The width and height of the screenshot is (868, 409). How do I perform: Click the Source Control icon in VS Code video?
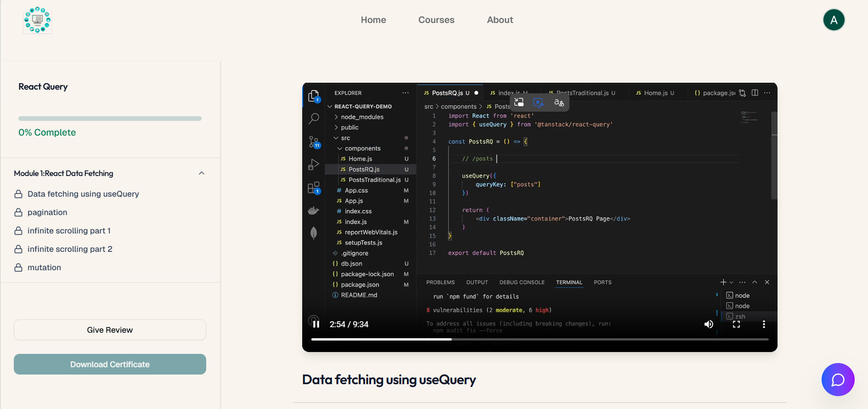coord(314,142)
